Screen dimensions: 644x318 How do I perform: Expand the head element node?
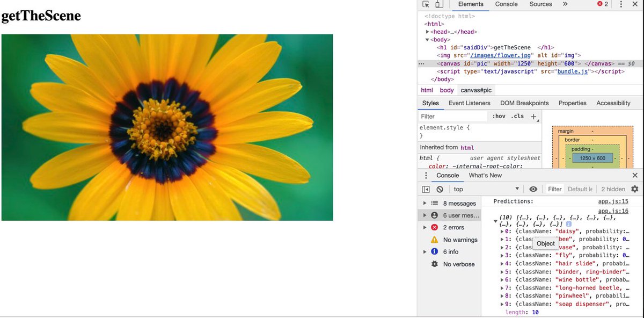pos(427,32)
